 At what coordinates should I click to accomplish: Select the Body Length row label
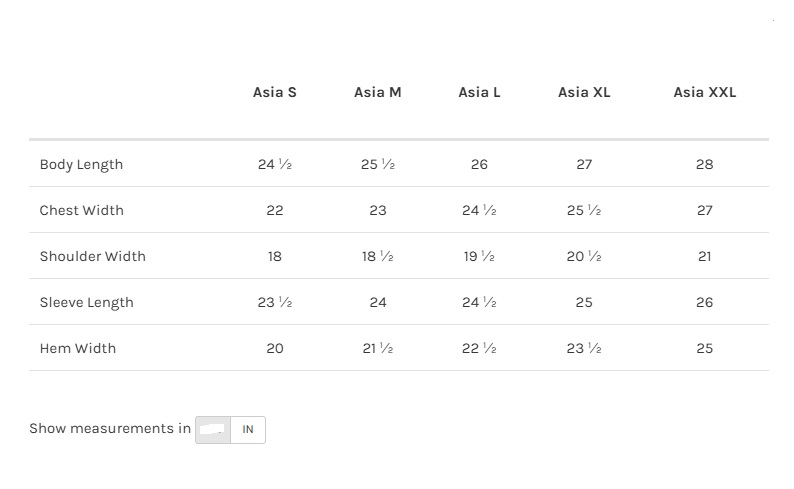(81, 164)
